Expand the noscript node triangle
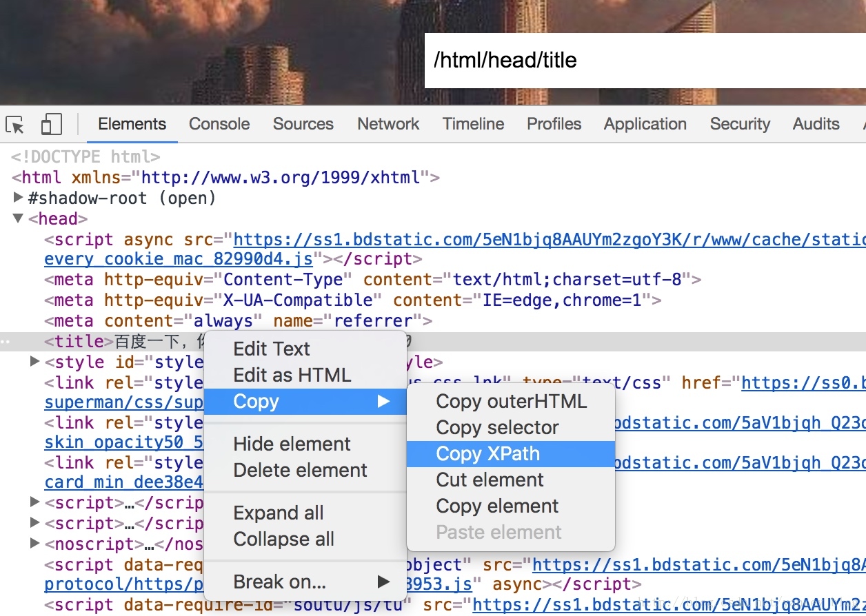Screen dimensions: 866x616 point(35,543)
